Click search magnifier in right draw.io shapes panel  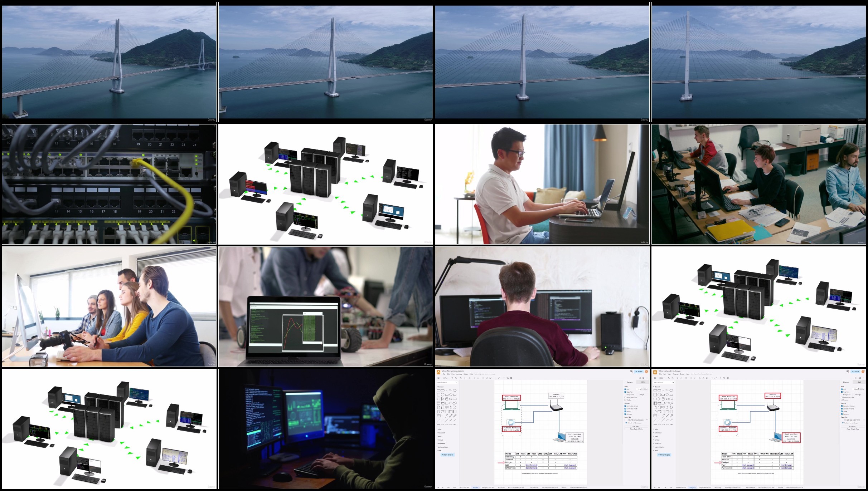click(x=673, y=383)
